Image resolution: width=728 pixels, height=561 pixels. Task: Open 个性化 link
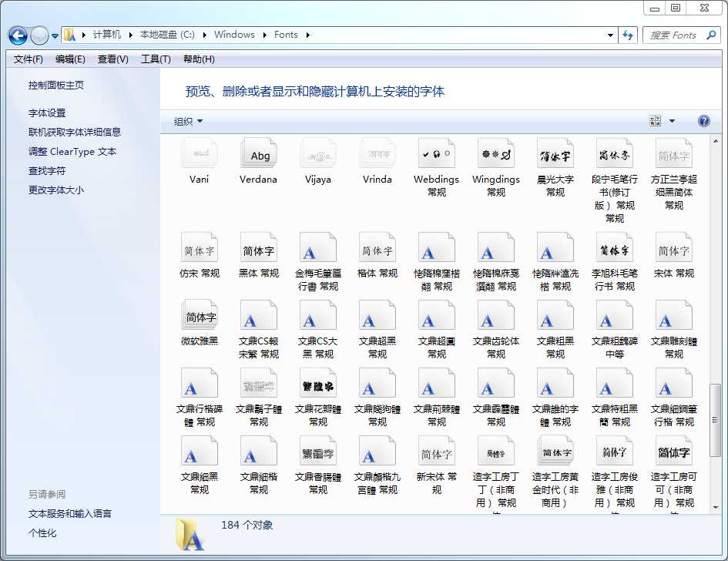point(42,533)
